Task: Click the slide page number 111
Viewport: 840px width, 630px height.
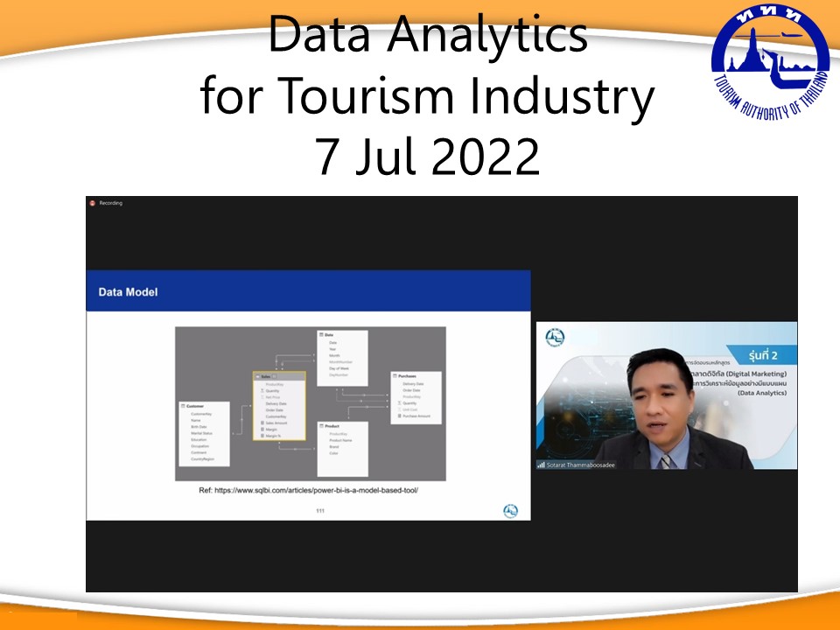Action: point(320,510)
